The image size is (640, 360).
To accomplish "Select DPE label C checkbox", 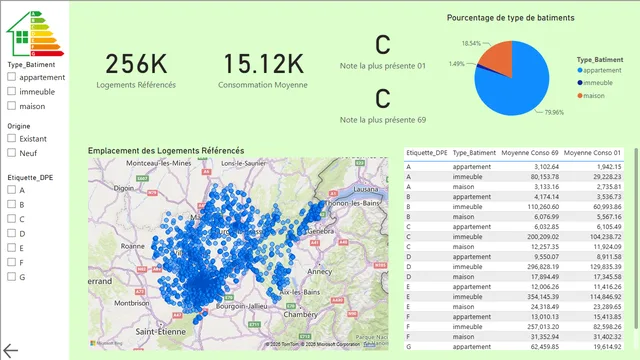I will (x=12, y=219).
